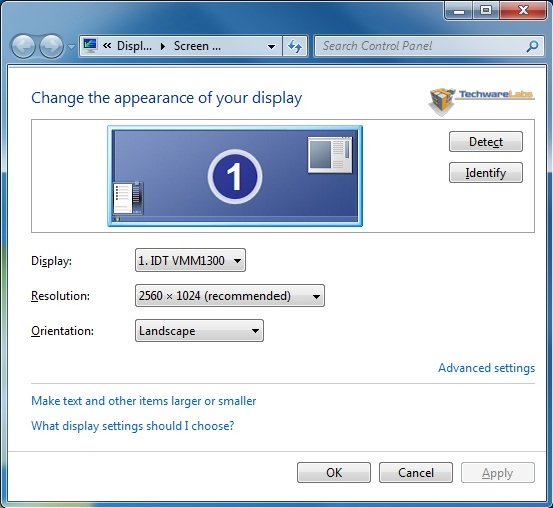Open What display settings should I choose link
553x508 pixels.
(133, 426)
